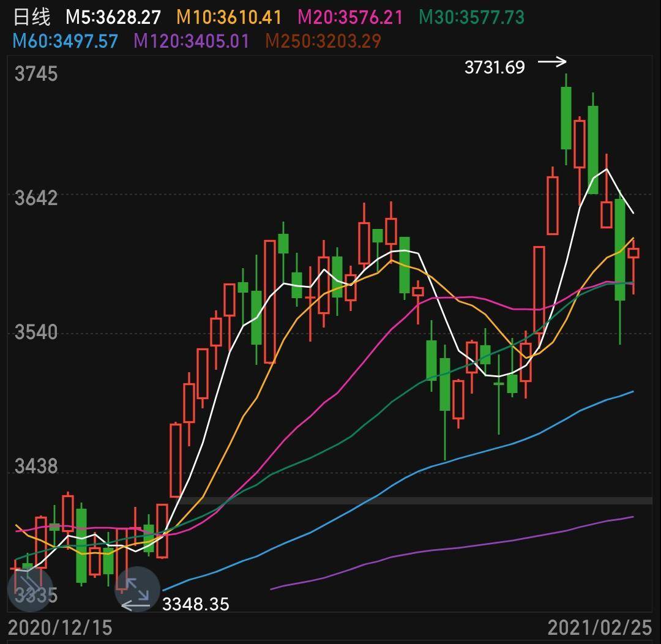Select the 日线 daily period label

[32, 17]
